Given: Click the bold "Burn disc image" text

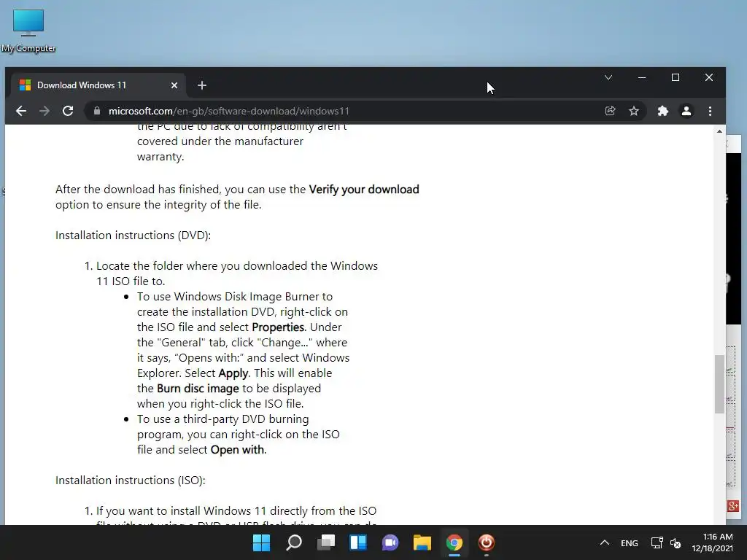Looking at the screenshot, I should 198,389.
